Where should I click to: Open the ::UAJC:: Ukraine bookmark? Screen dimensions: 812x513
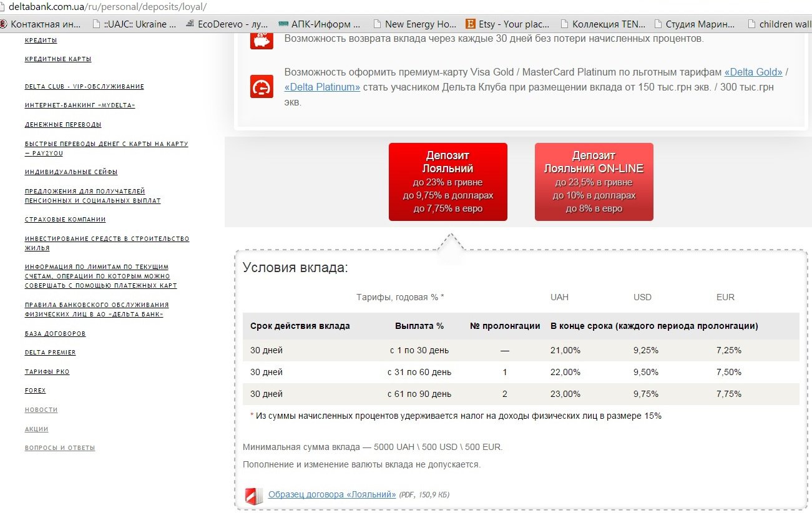point(134,24)
